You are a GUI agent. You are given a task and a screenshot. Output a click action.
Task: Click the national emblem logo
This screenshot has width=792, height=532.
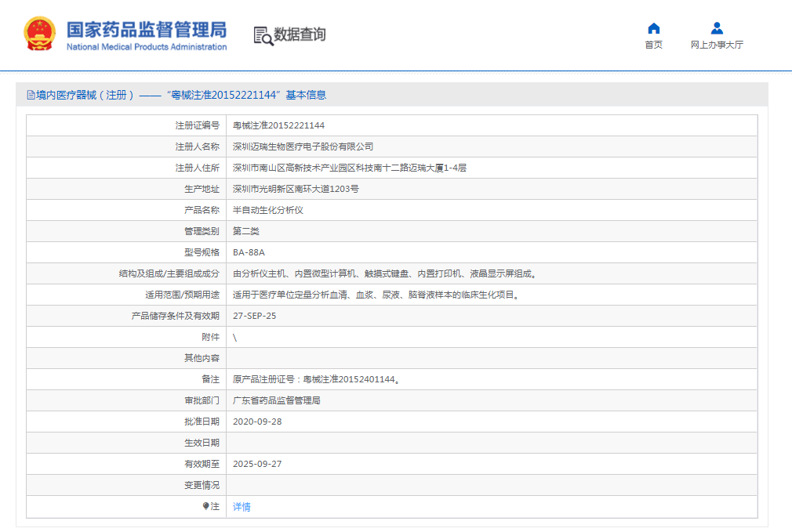(40, 34)
